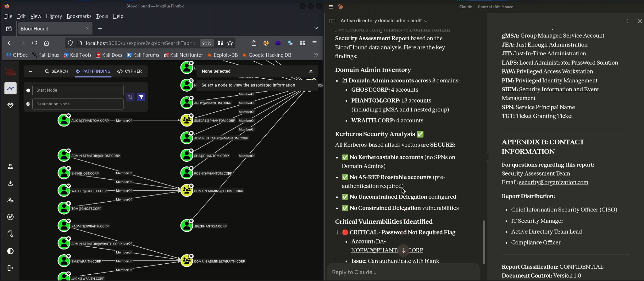
Task: Open the download collectors sidebar icon
Action: pos(10,183)
